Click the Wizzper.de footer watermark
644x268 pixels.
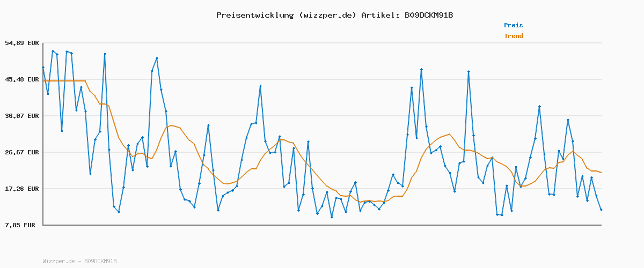click(79, 261)
